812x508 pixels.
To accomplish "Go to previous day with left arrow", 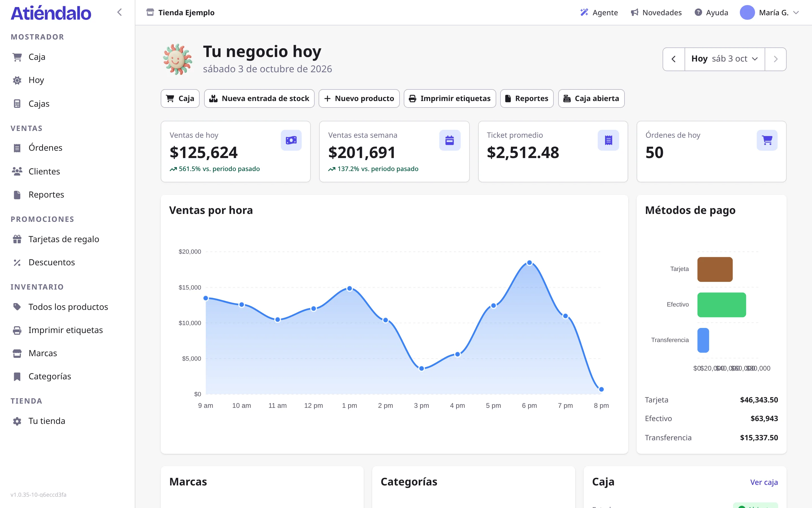I will pyautogui.click(x=673, y=59).
